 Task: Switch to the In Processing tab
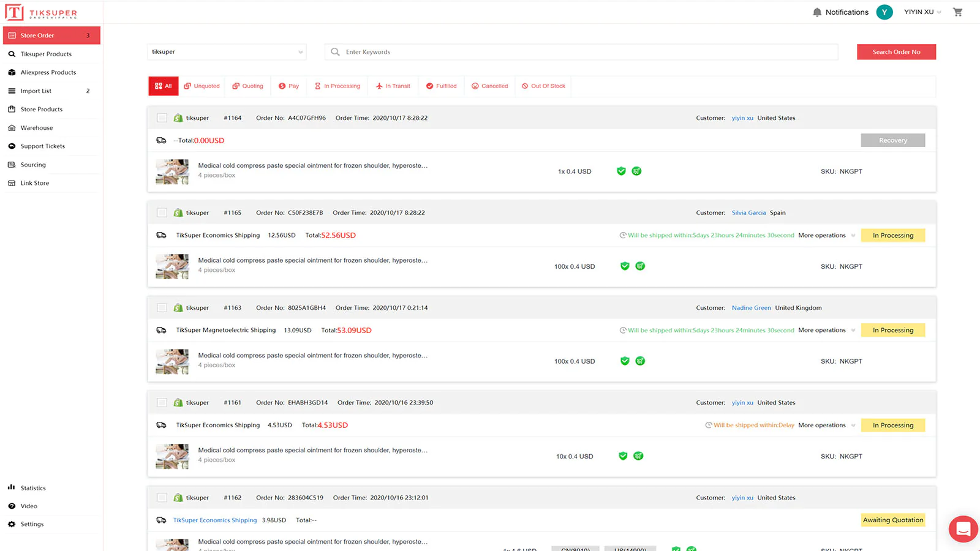click(x=337, y=86)
